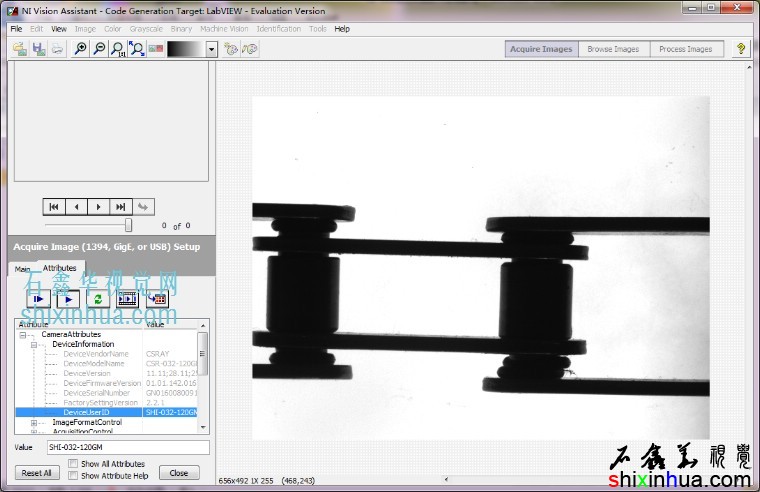Select the DeviceVersion attribute row
The image size is (760, 492).
(x=107, y=373)
